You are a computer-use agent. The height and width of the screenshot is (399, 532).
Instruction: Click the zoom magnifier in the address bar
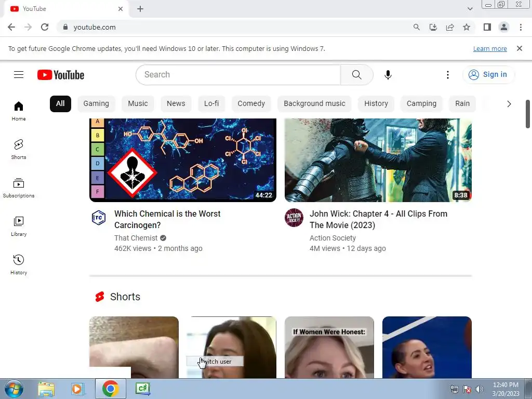pyautogui.click(x=416, y=27)
